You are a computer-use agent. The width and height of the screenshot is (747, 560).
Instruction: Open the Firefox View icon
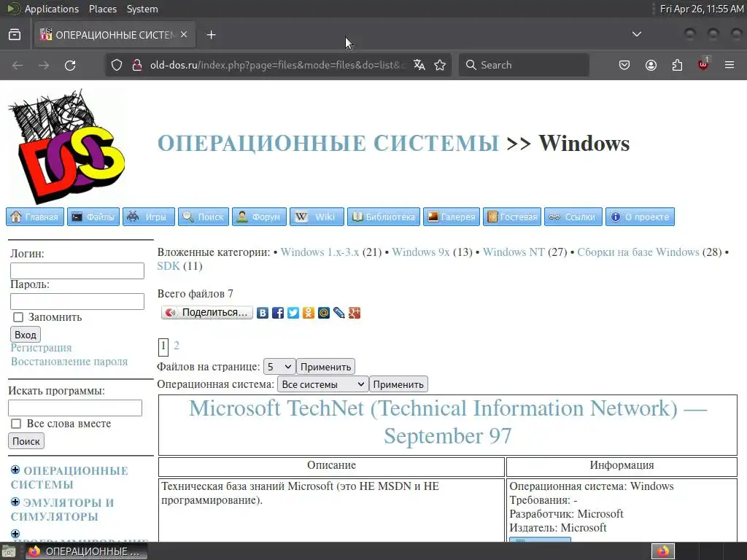click(x=15, y=35)
